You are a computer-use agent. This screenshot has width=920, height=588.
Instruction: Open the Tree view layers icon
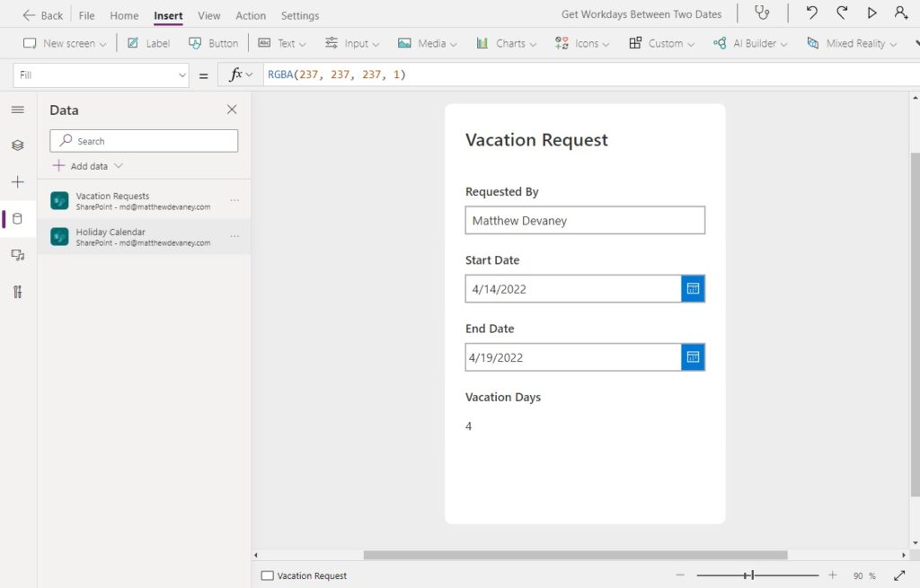[x=18, y=145]
